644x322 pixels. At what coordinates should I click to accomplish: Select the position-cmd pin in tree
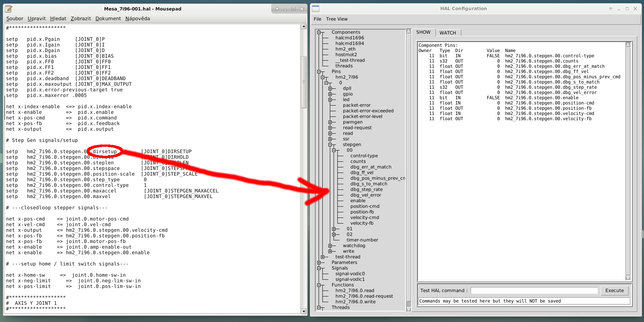(x=365, y=206)
